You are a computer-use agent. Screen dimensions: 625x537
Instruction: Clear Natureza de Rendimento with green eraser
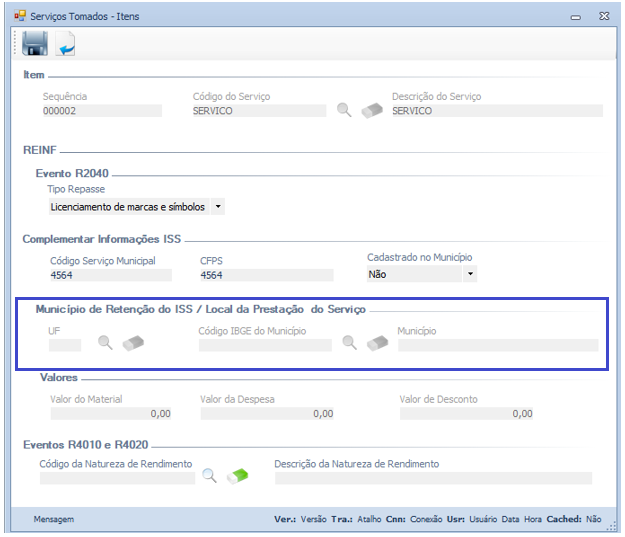tap(238, 476)
